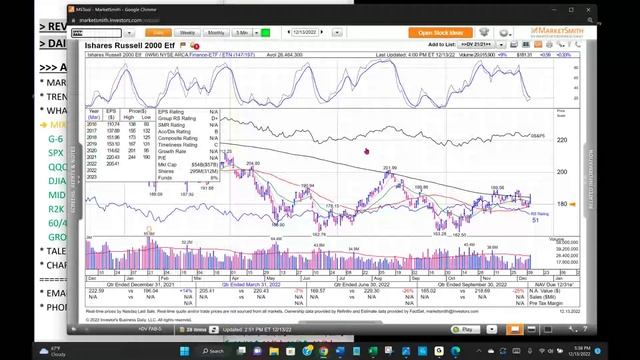Switch chart to Daily period
Image resolution: width=640 pixels, height=360 pixels.
[x=158, y=33]
